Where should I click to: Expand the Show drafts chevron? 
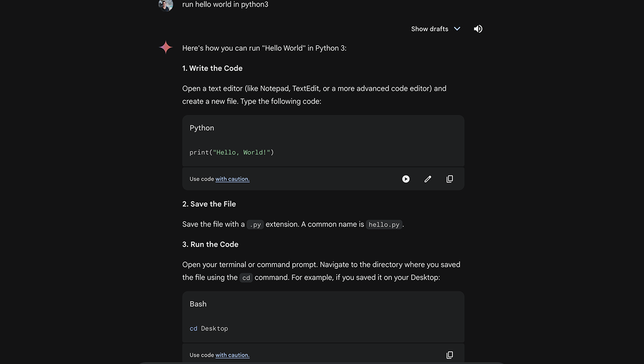pos(457,29)
